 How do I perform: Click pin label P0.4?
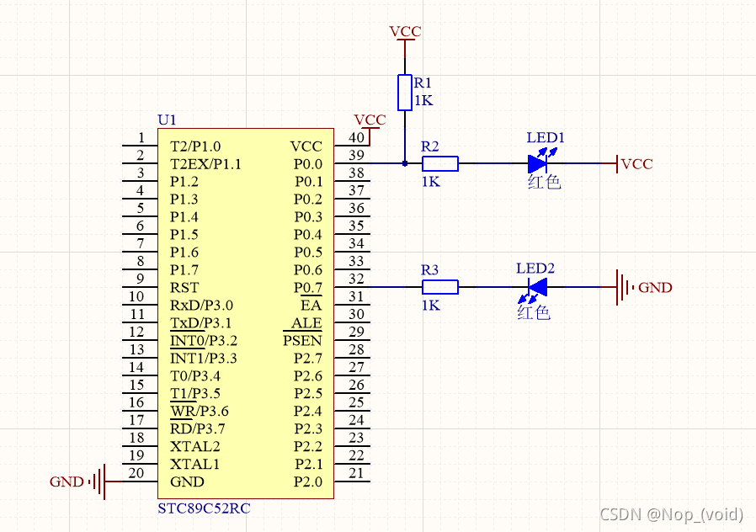click(308, 235)
